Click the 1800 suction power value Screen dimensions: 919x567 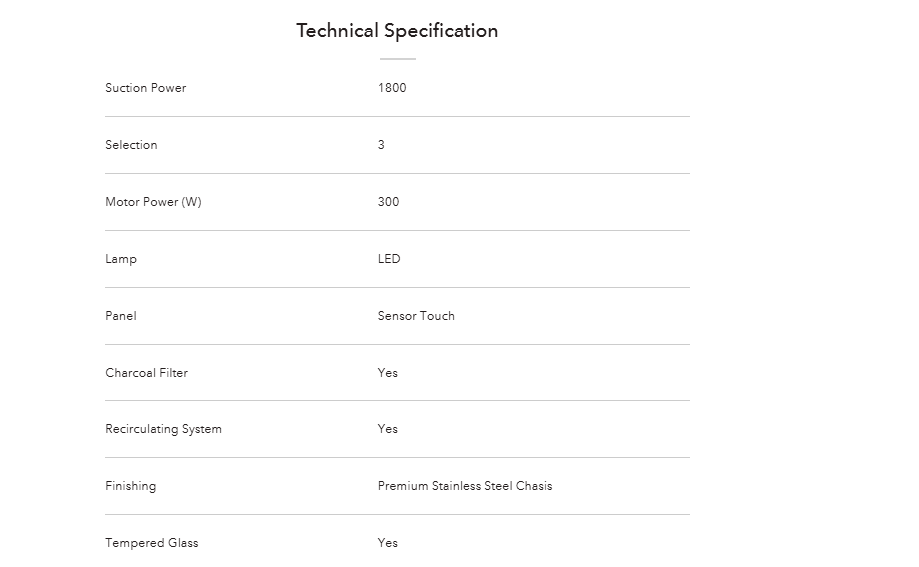[392, 88]
